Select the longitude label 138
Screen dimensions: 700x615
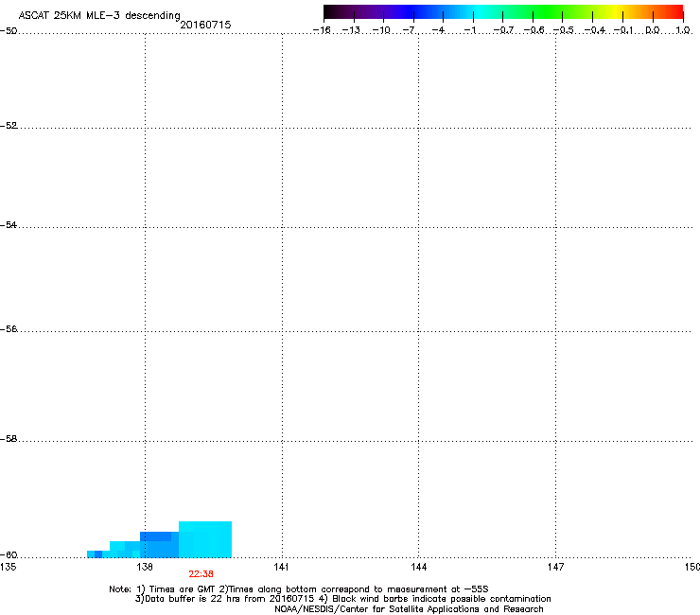[145, 567]
